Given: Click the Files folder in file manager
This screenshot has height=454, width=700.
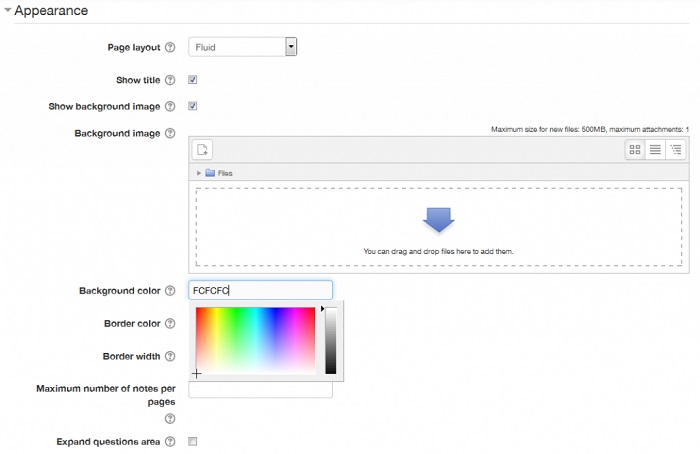Looking at the screenshot, I should point(219,173).
